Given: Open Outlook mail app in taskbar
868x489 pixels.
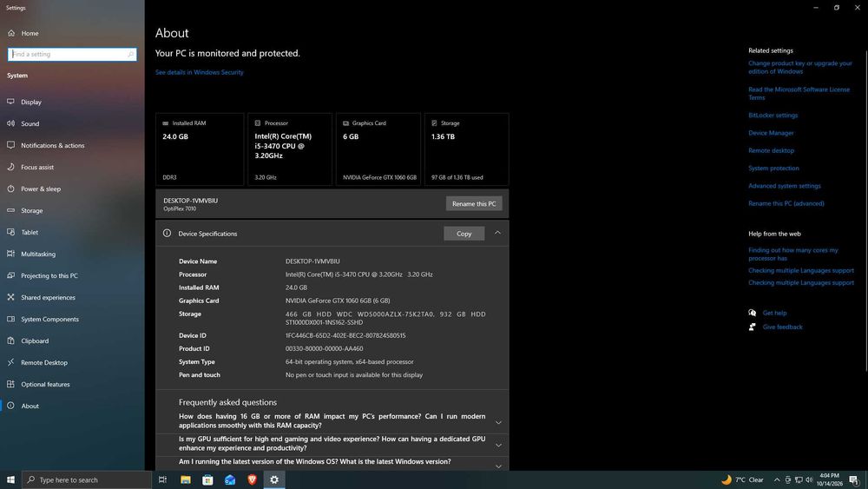Looking at the screenshot, I should click(x=230, y=479).
